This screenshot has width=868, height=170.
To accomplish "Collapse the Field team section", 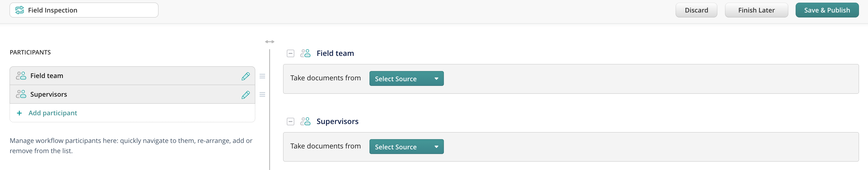I will (x=290, y=53).
